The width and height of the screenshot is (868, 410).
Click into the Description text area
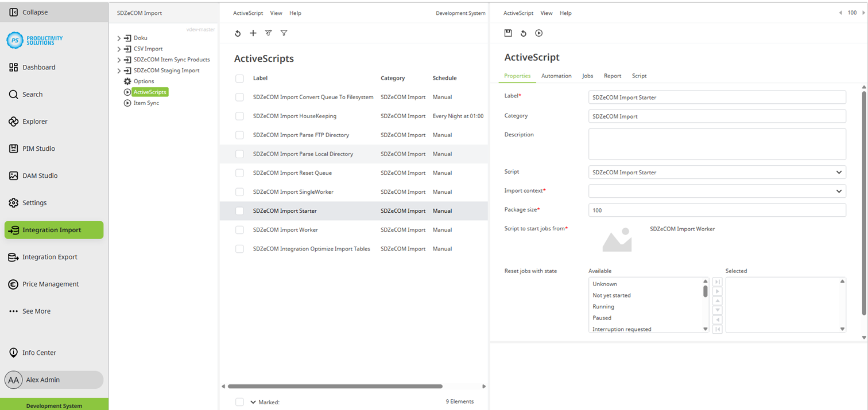tap(717, 143)
